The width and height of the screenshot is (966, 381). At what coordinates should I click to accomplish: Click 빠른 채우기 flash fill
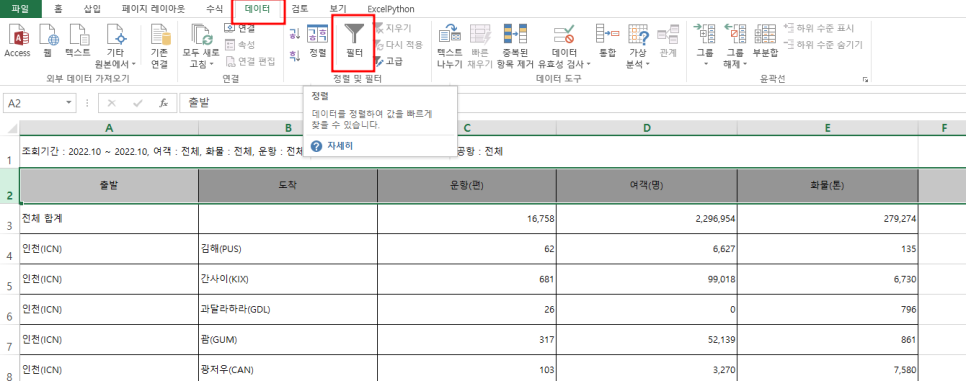(x=479, y=46)
